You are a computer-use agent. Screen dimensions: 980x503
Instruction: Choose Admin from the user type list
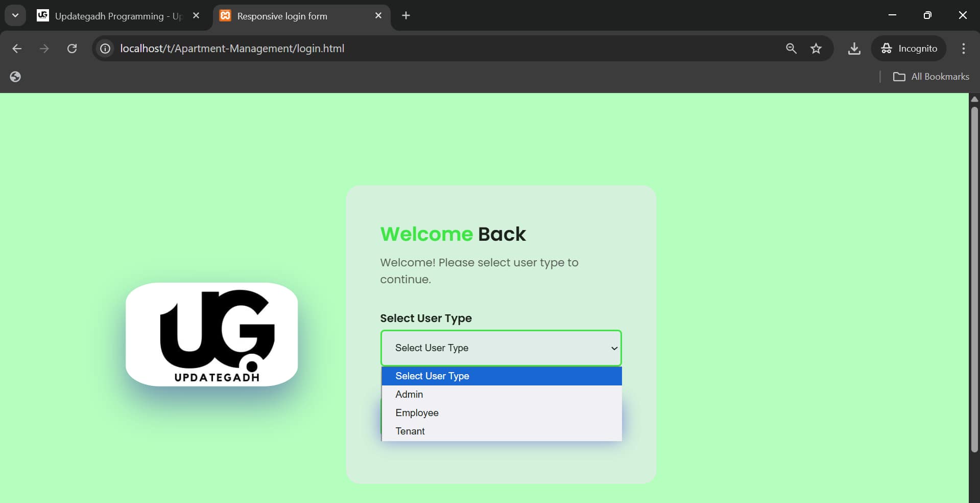[x=409, y=395]
